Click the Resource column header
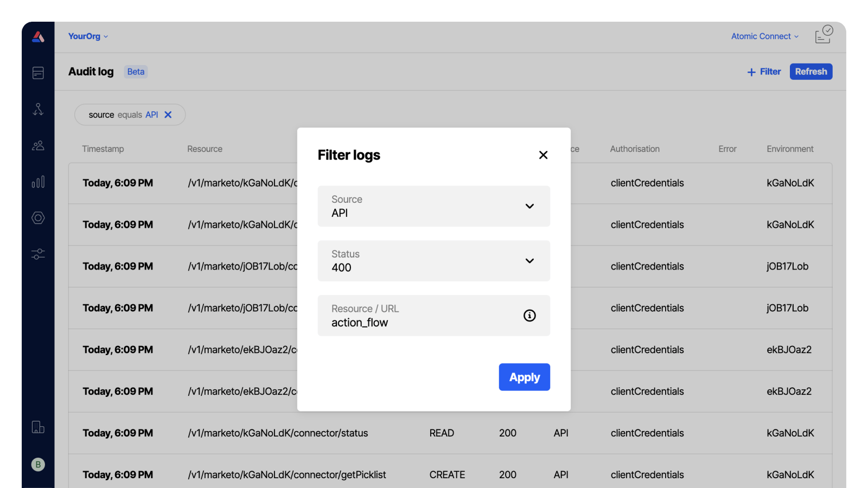 (x=205, y=149)
